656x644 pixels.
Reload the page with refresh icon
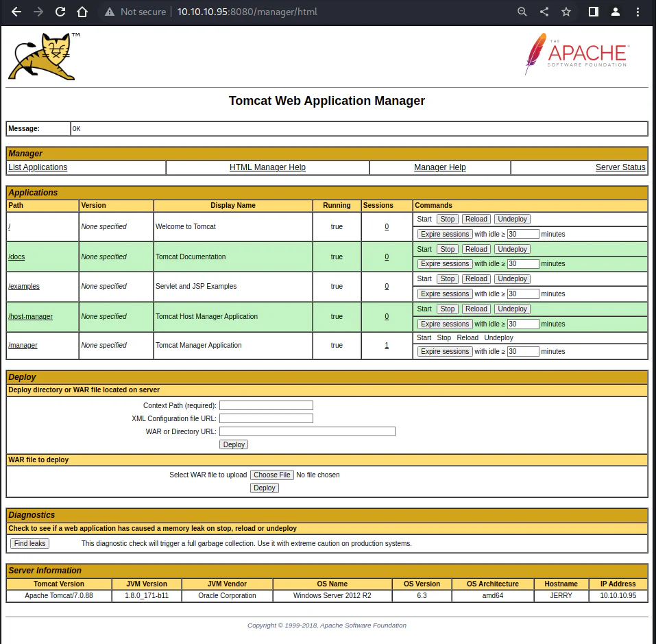(60, 12)
